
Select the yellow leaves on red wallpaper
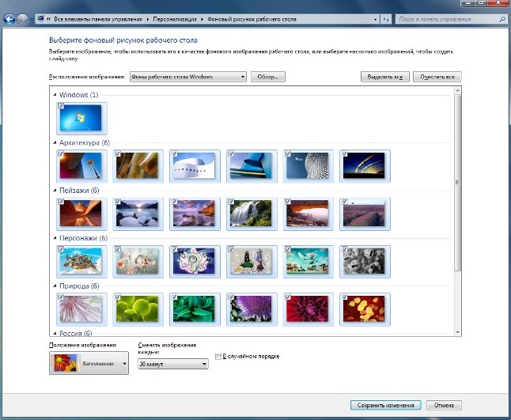point(364,308)
